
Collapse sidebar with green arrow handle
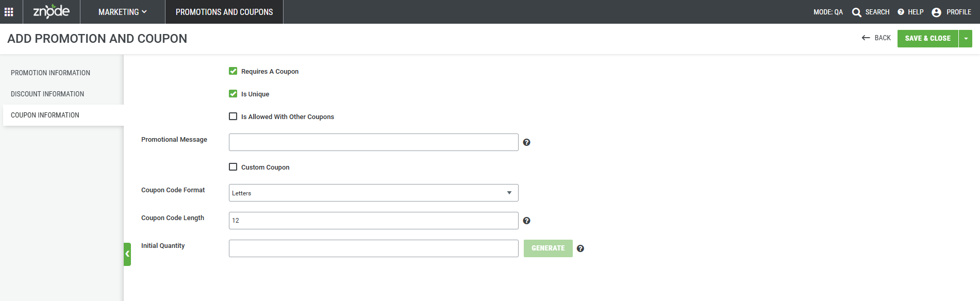pyautogui.click(x=127, y=254)
